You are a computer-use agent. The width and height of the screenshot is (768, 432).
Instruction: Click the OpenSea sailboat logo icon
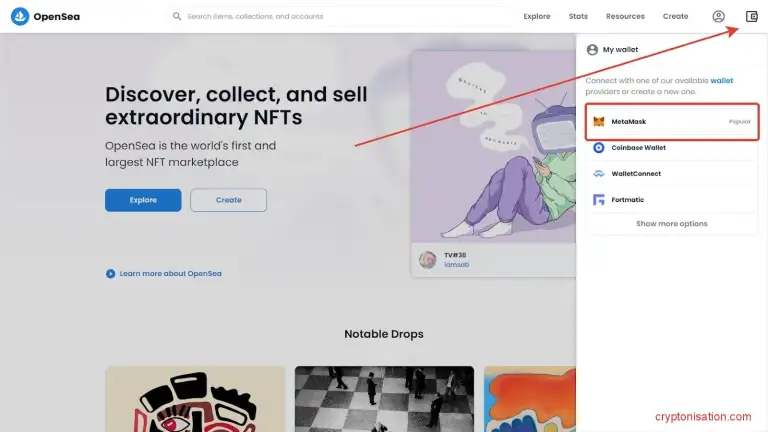(20, 16)
